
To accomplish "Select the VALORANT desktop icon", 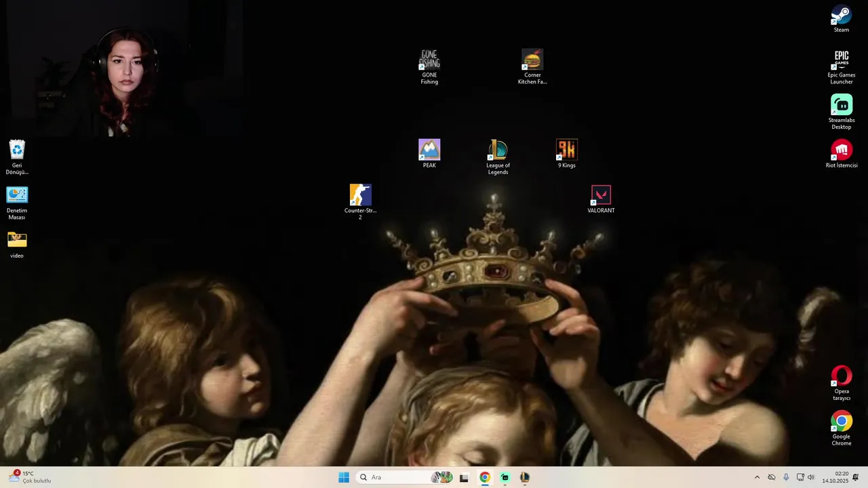I will click(601, 199).
